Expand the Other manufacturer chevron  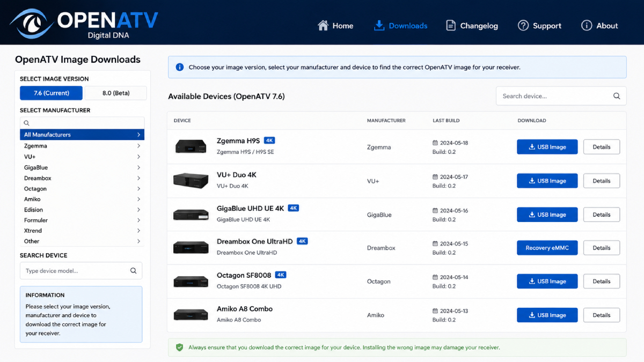click(x=138, y=241)
